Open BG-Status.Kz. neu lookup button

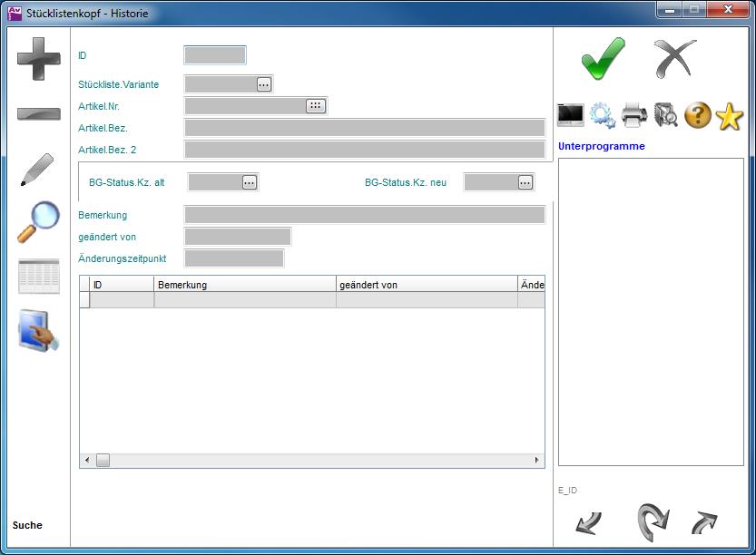pyautogui.click(x=525, y=182)
